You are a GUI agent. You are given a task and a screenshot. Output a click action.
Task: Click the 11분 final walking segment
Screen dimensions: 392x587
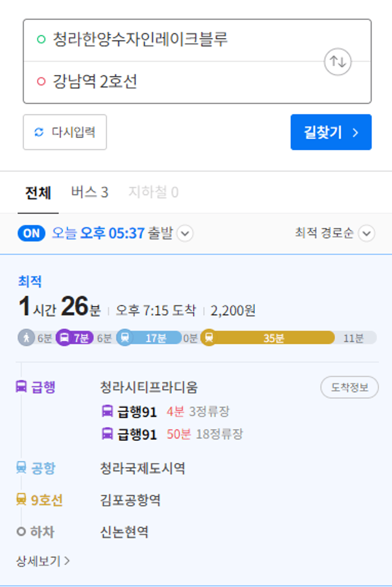354,338
